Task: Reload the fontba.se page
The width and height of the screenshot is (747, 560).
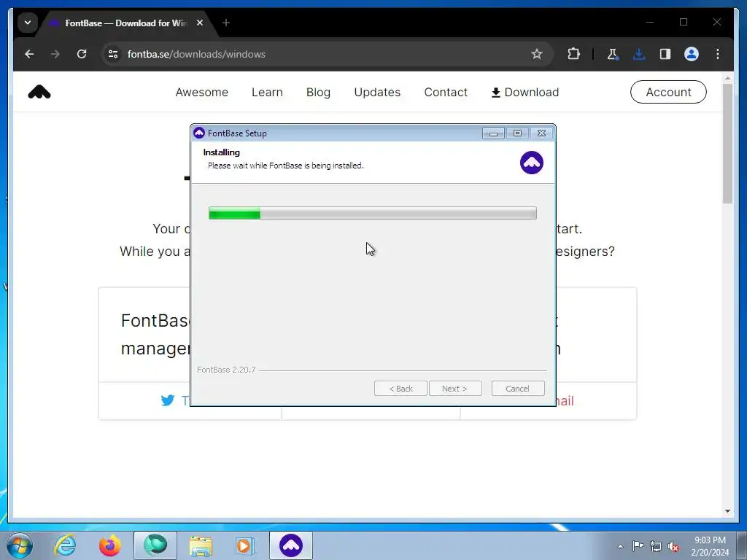Action: pyautogui.click(x=82, y=54)
